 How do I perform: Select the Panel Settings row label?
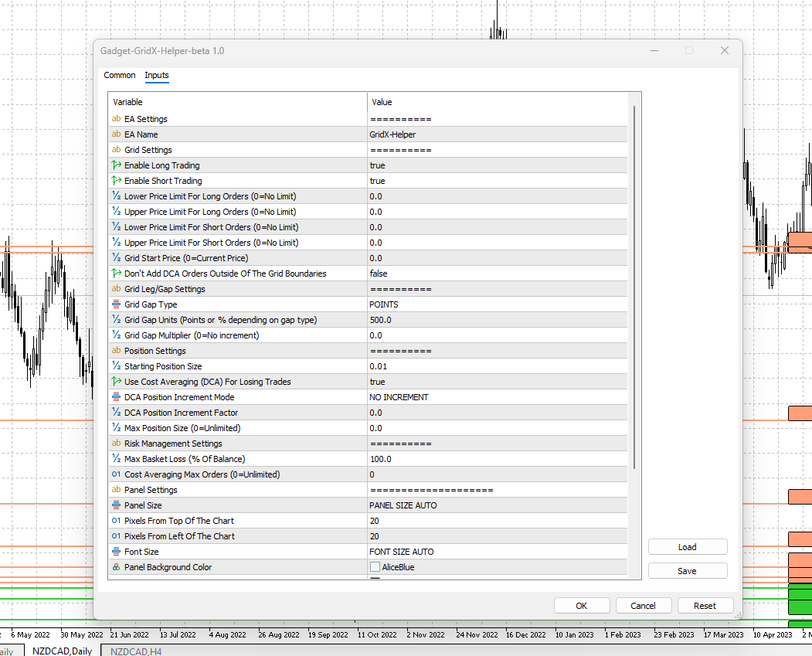point(151,490)
